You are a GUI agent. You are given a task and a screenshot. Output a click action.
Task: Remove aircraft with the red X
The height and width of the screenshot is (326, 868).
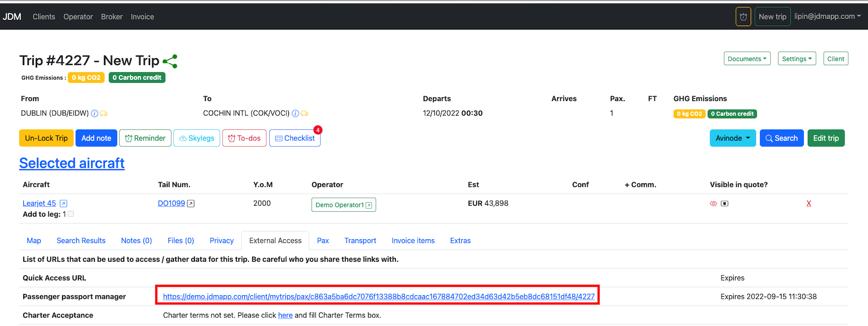(x=808, y=203)
